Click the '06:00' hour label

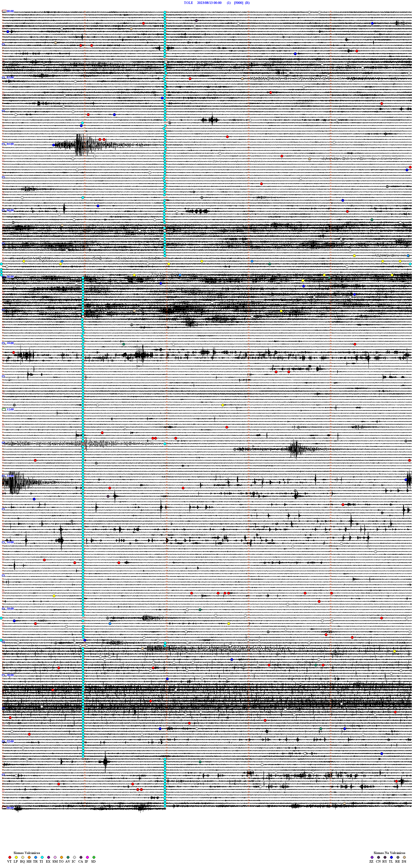(10, 211)
